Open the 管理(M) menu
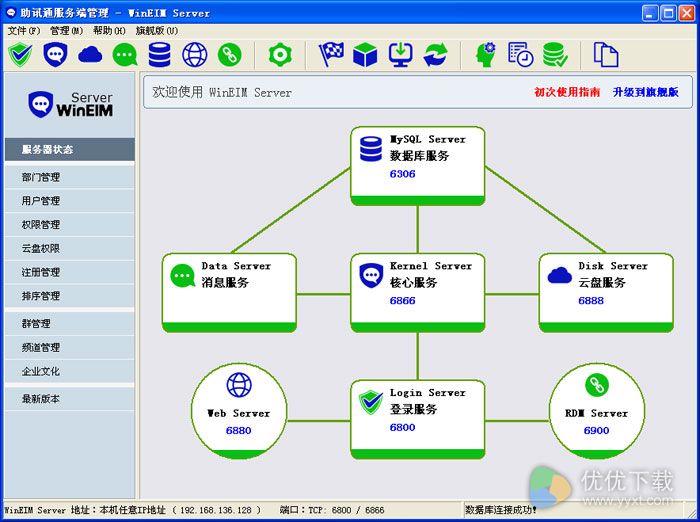 click(67, 30)
